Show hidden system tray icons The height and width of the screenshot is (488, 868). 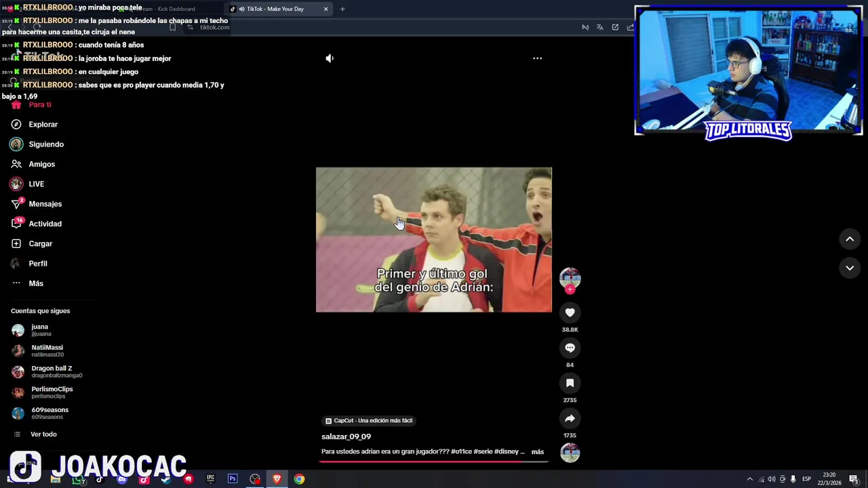(749, 479)
